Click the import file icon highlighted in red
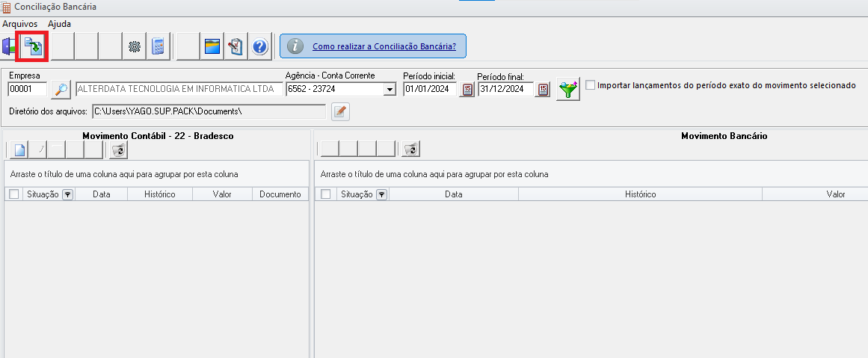The height and width of the screenshot is (358, 868). [33, 46]
